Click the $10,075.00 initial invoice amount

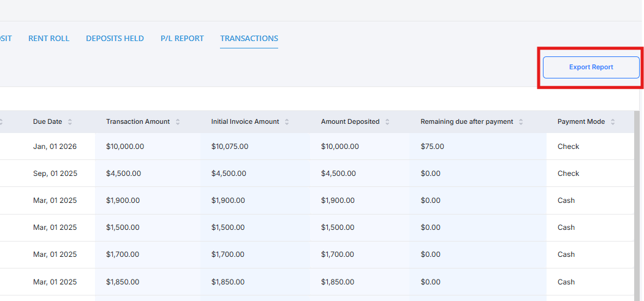click(x=230, y=147)
